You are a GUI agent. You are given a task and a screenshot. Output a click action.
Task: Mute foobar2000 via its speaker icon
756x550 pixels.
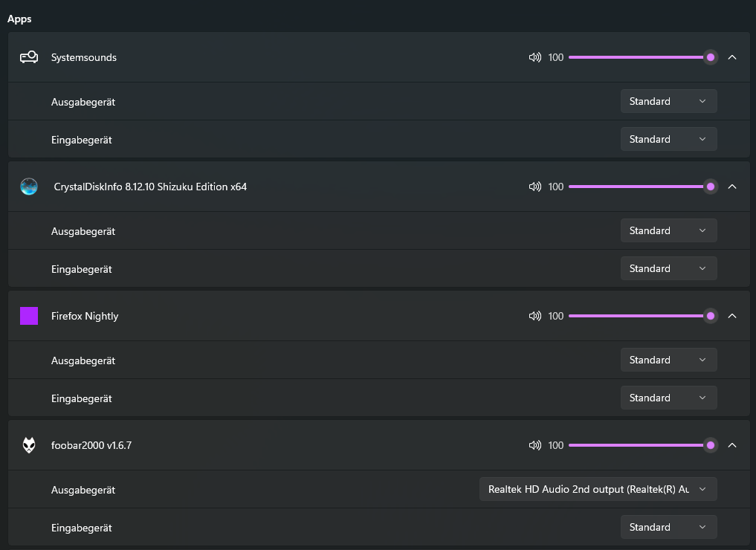(x=534, y=445)
